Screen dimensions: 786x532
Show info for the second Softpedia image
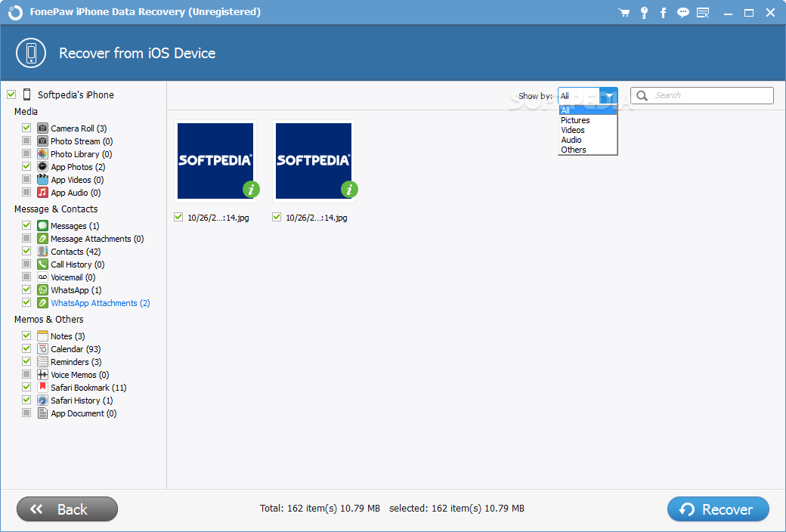[x=349, y=190]
